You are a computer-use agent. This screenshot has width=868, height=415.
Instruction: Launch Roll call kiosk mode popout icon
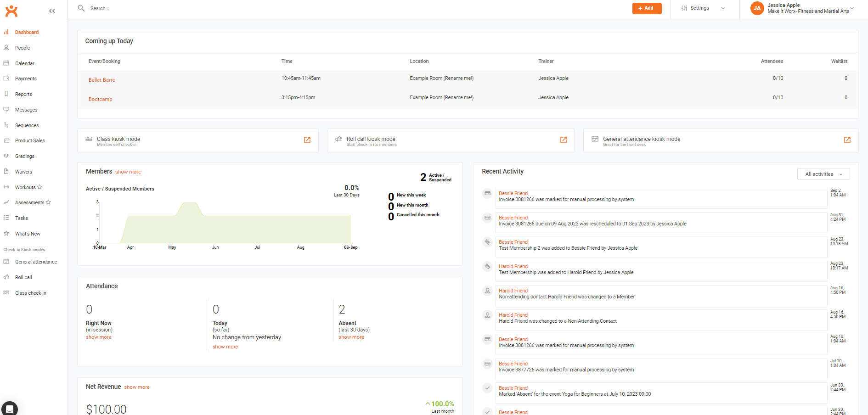(x=564, y=140)
